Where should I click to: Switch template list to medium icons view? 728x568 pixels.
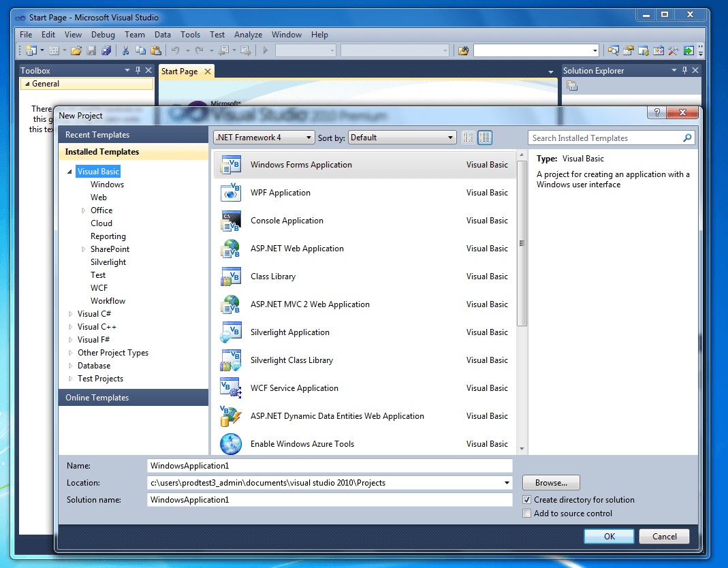pos(485,138)
